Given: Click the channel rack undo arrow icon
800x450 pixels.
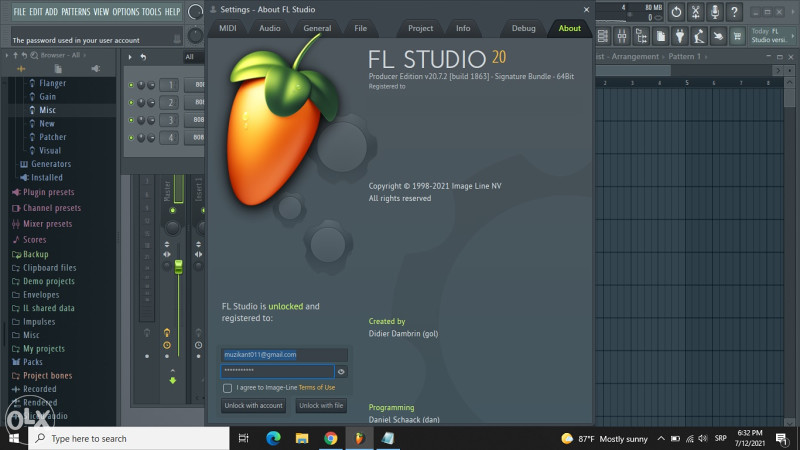Looking at the screenshot, I should tap(143, 57).
